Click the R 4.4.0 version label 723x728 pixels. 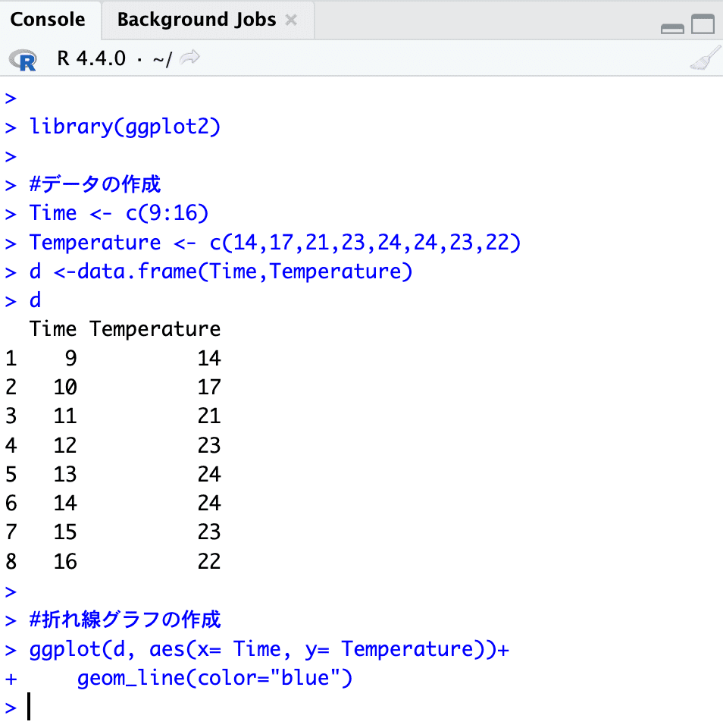click(91, 58)
